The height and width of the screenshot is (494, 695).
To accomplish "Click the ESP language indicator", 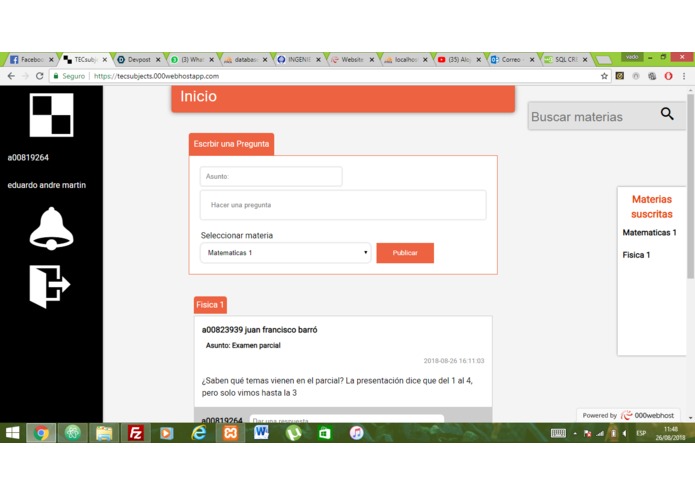I will (x=641, y=433).
